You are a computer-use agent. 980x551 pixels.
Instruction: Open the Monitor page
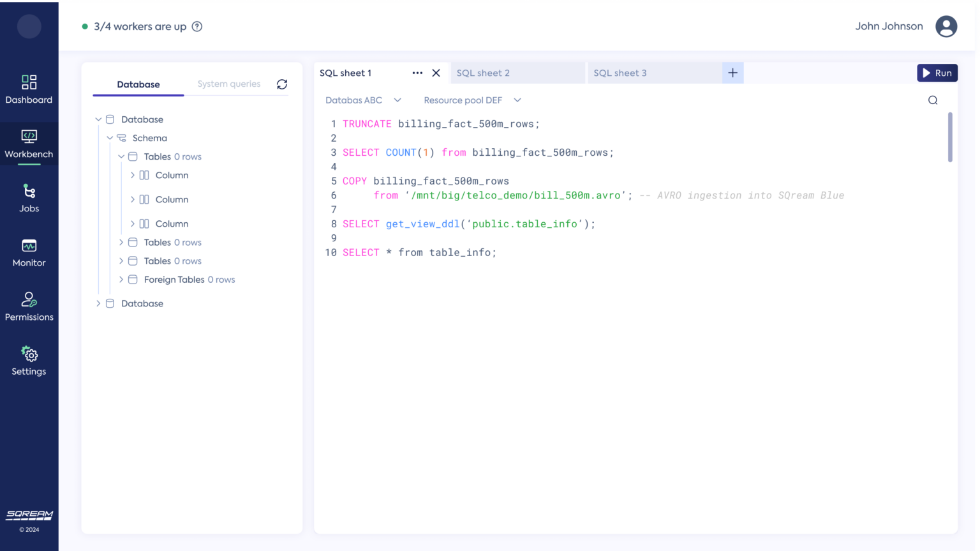point(29,252)
